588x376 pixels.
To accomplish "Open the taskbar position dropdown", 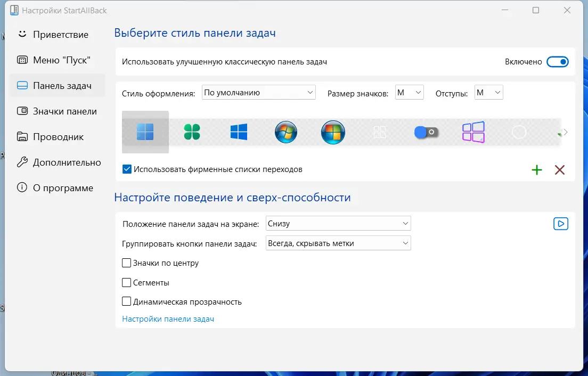I will click(338, 223).
